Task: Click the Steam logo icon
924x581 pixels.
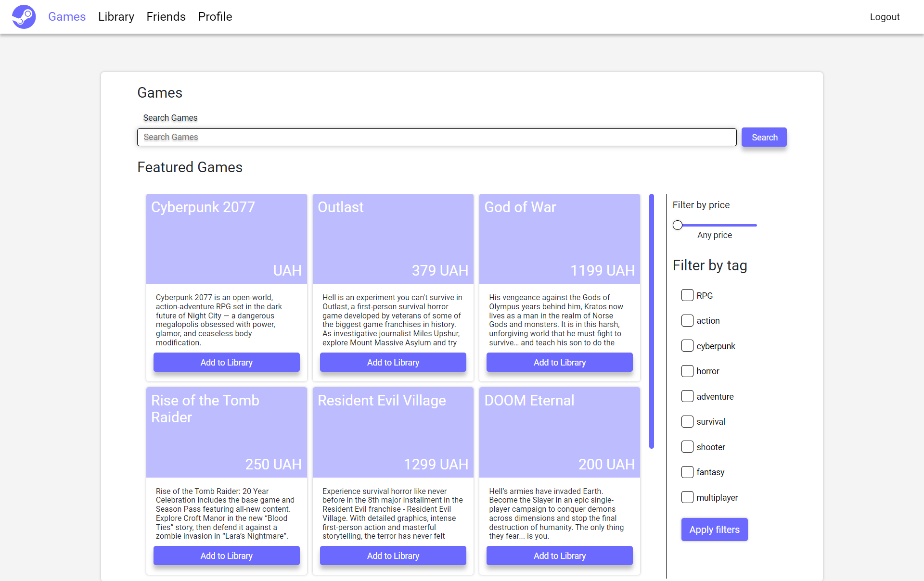Action: click(x=24, y=17)
